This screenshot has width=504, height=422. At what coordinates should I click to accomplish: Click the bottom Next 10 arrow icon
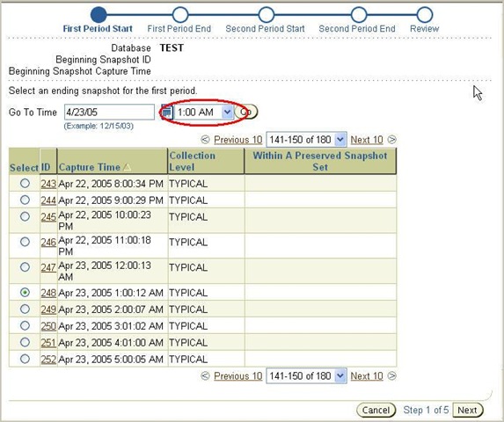click(x=391, y=375)
